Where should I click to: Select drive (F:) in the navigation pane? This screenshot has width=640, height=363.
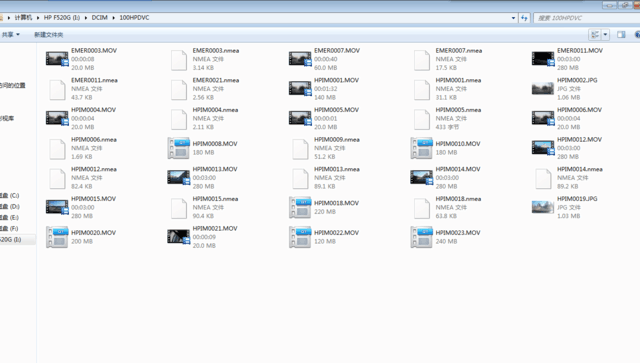tap(9, 228)
